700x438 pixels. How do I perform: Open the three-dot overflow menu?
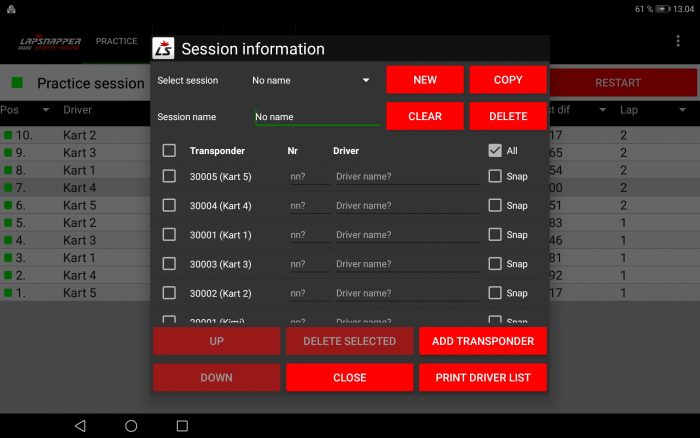pos(678,41)
